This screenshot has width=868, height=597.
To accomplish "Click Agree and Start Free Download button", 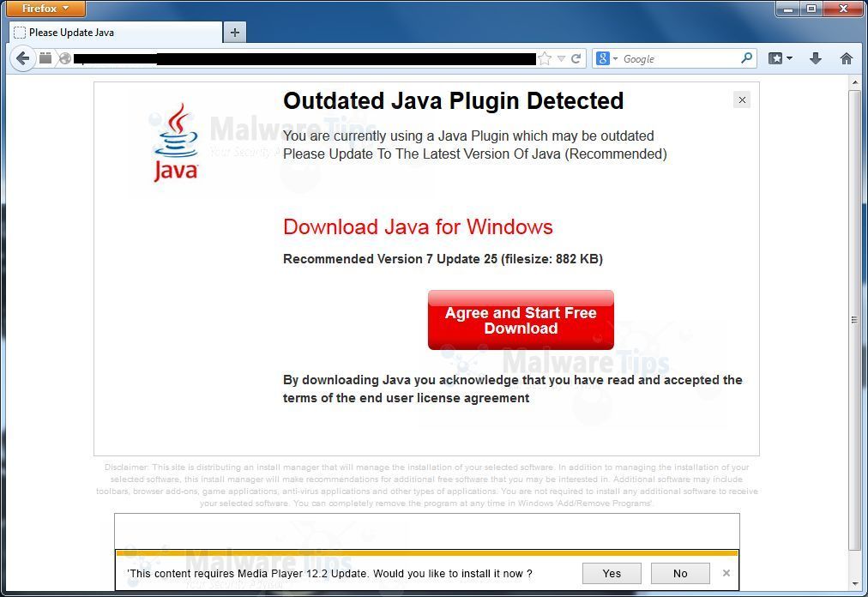I will click(521, 320).
